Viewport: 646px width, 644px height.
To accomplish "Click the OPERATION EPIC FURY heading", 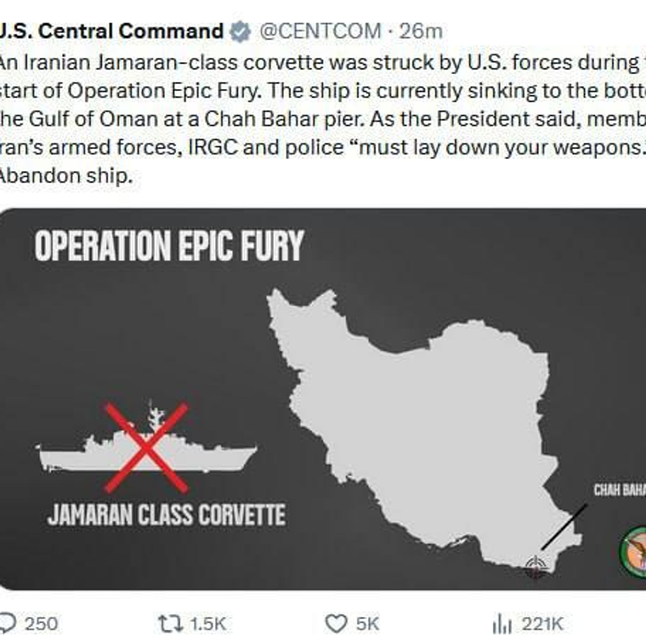I will click(x=169, y=246).
